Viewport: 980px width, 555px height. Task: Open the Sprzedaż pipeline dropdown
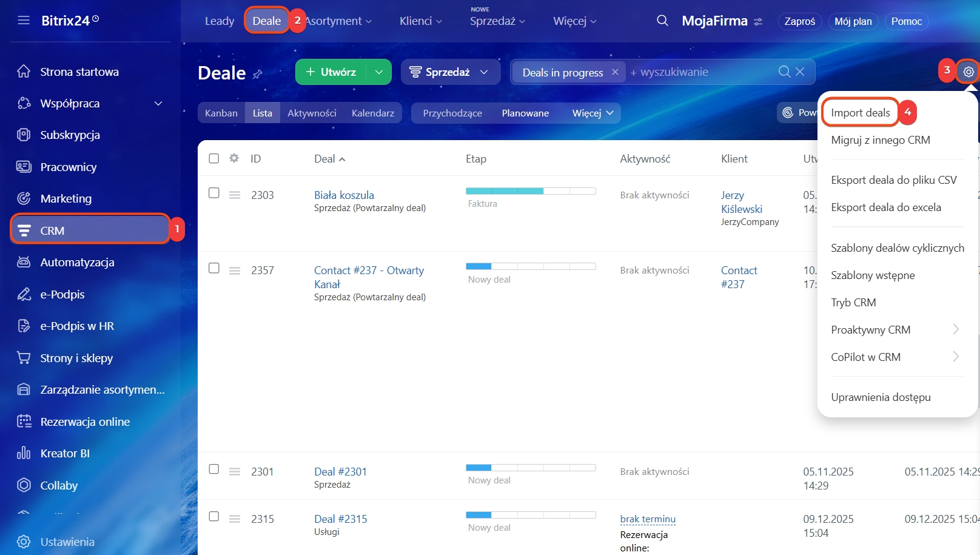pos(450,72)
